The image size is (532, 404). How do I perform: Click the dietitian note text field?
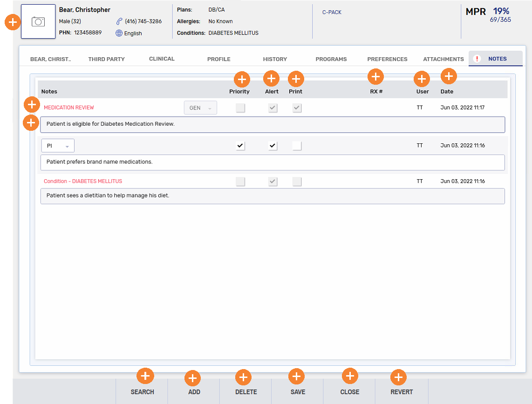click(x=273, y=196)
